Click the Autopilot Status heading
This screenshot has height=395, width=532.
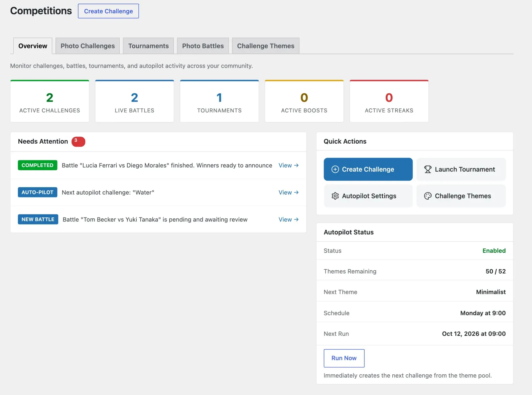click(348, 232)
